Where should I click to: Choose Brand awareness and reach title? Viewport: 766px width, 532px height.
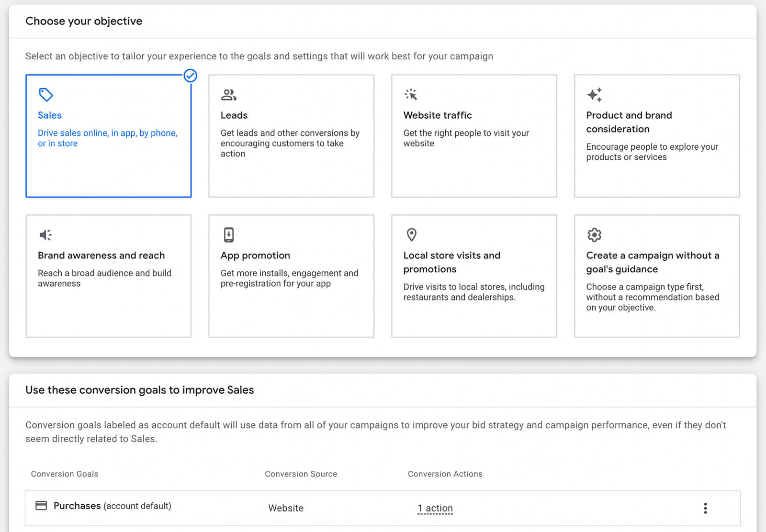pos(101,255)
